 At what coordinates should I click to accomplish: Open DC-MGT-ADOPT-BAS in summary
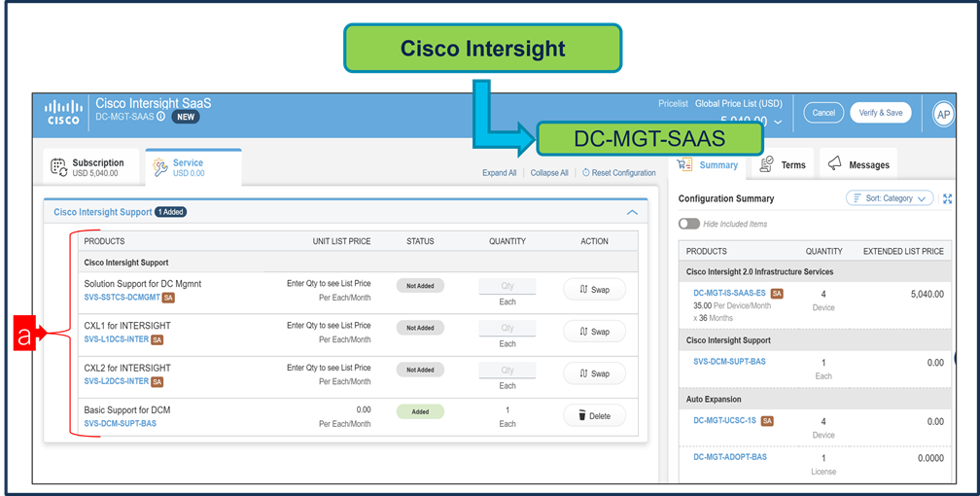pyautogui.click(x=730, y=457)
